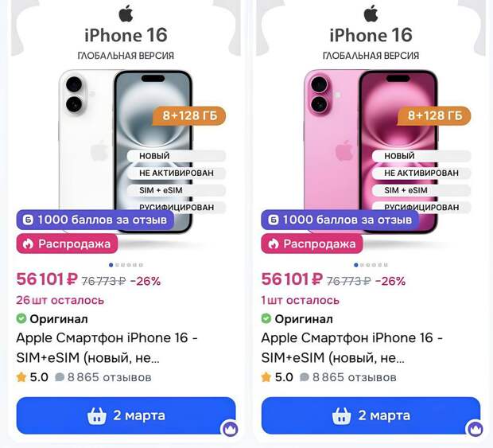
Task: Add pink iPhone 16 to cart, 2 марта
Action: 371,415
